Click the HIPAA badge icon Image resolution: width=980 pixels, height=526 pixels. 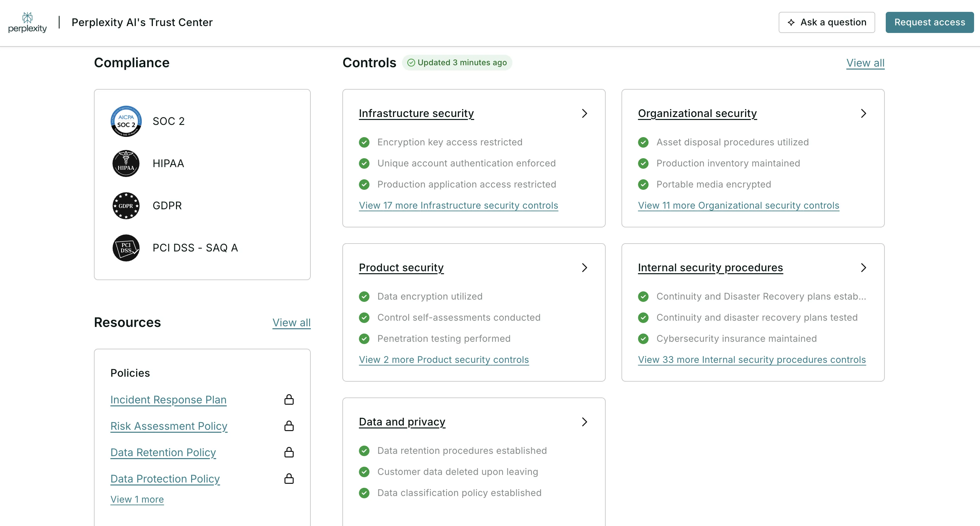click(x=126, y=163)
